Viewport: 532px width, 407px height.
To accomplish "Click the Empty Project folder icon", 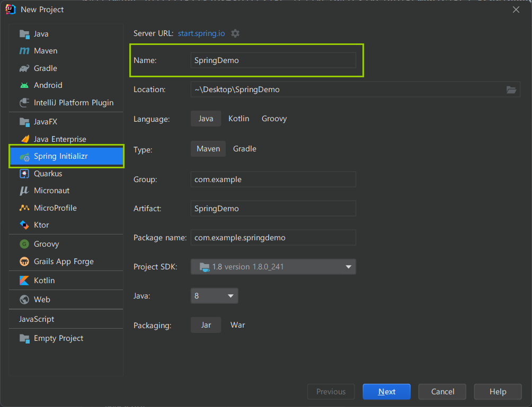I will (x=24, y=338).
